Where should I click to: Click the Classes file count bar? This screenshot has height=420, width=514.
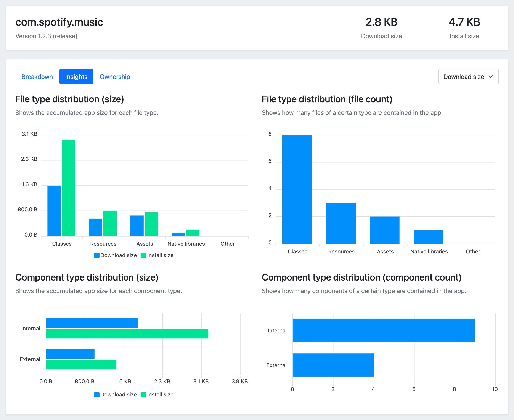tap(297, 189)
